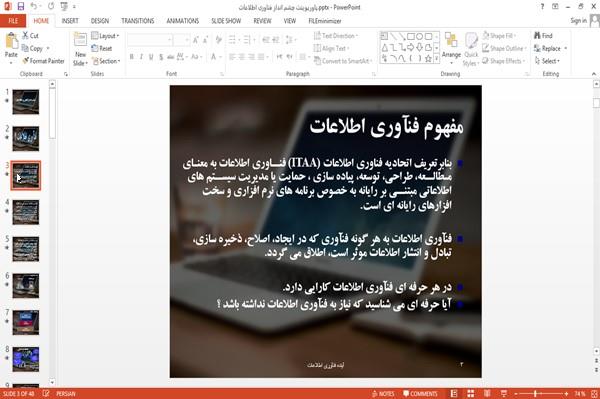Open the Layout dropdown
This screenshot has width=600, height=399.
[x=105, y=36]
